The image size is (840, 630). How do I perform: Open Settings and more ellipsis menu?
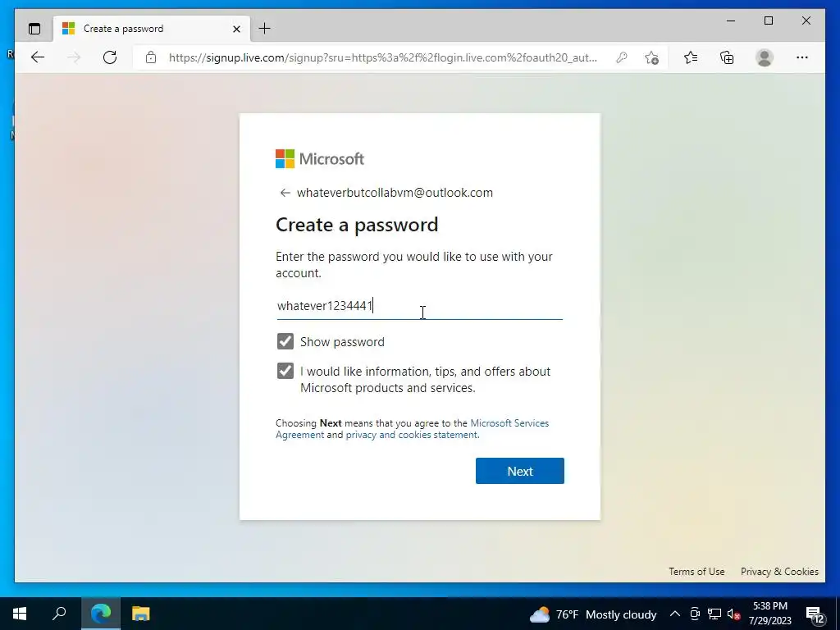point(802,57)
